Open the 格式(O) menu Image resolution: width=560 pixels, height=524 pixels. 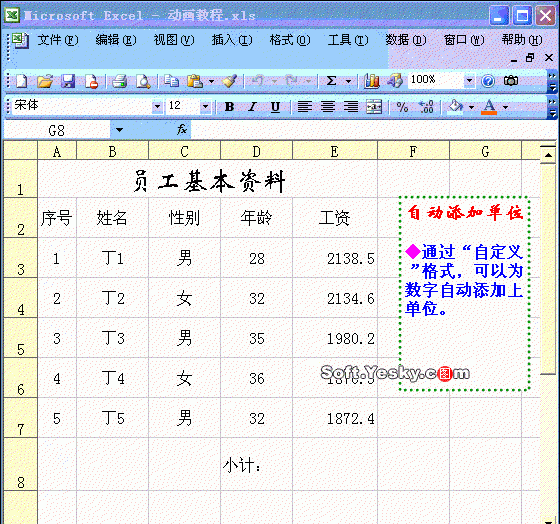(290, 40)
